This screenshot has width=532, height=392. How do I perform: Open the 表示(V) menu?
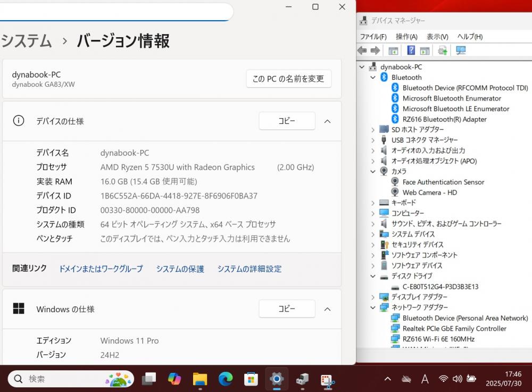click(x=437, y=37)
